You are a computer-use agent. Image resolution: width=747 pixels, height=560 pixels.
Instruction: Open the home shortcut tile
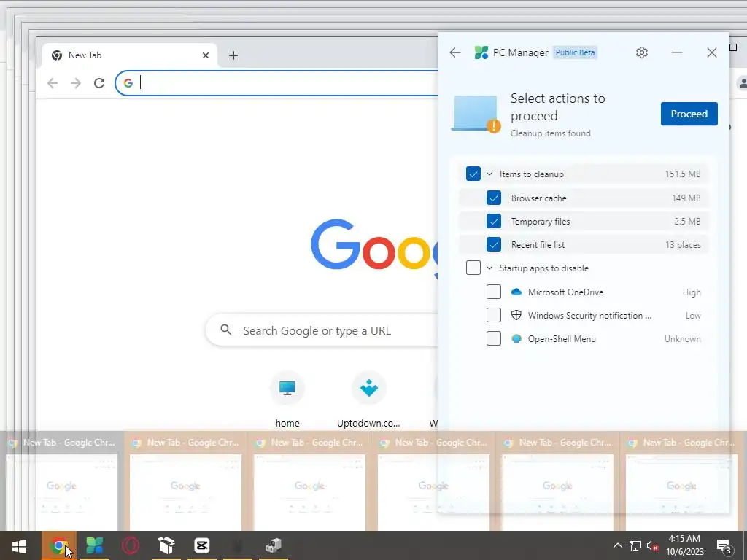tap(287, 399)
